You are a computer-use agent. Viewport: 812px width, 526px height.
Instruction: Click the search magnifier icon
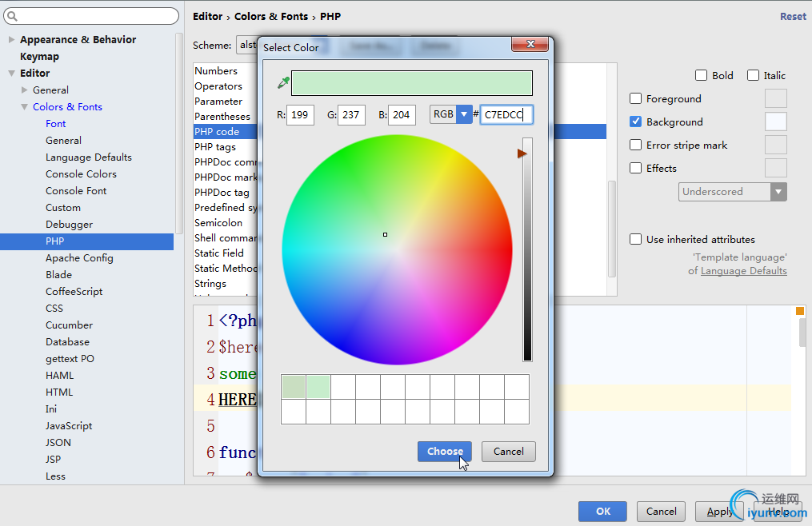13,17
